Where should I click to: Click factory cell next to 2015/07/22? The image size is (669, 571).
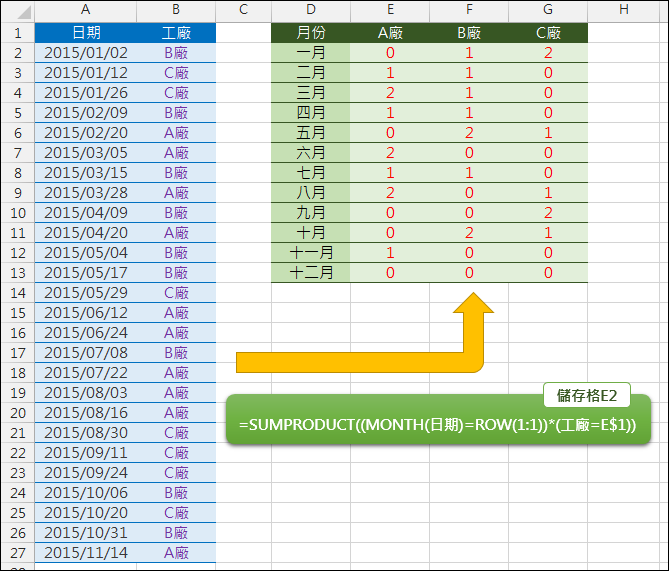pyautogui.click(x=176, y=373)
